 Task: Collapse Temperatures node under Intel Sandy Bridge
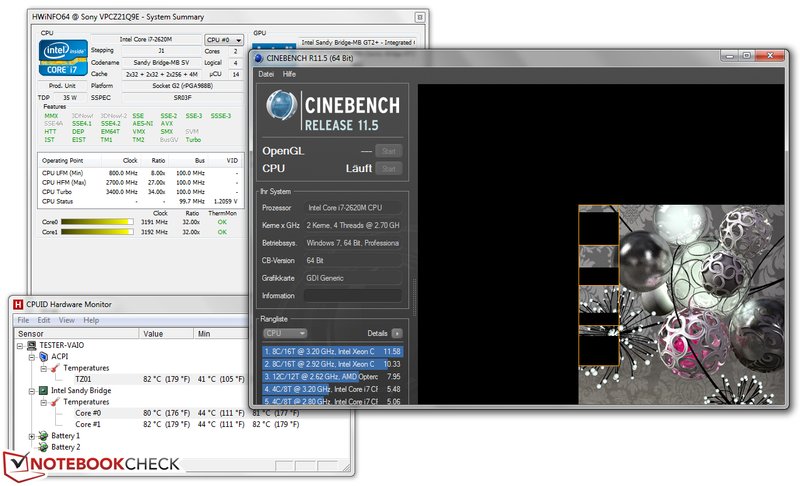tap(43, 402)
